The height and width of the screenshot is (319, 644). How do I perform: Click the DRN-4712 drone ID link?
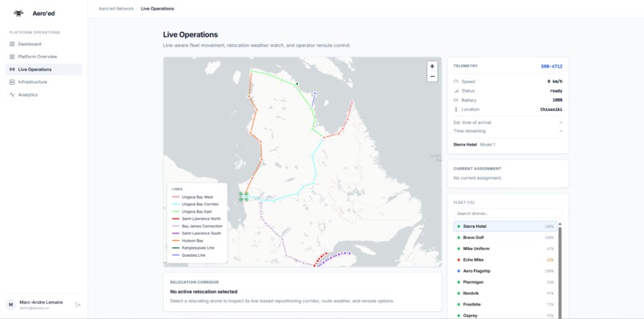coord(551,66)
